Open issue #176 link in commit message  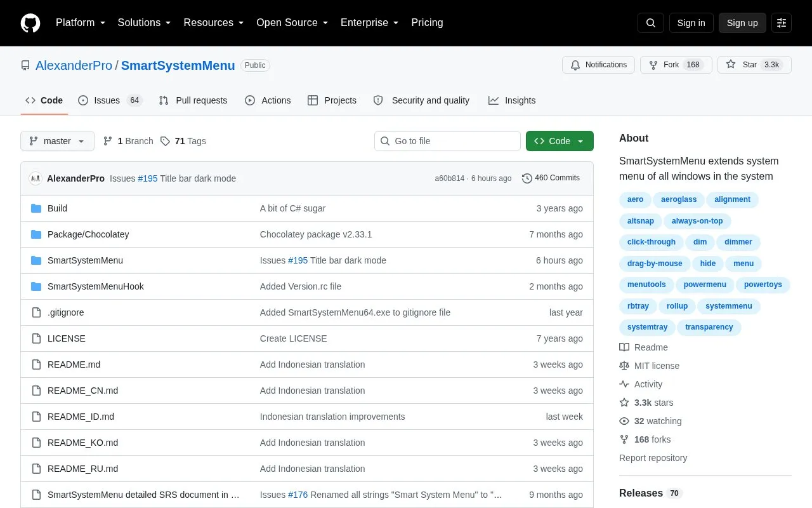coord(298,495)
